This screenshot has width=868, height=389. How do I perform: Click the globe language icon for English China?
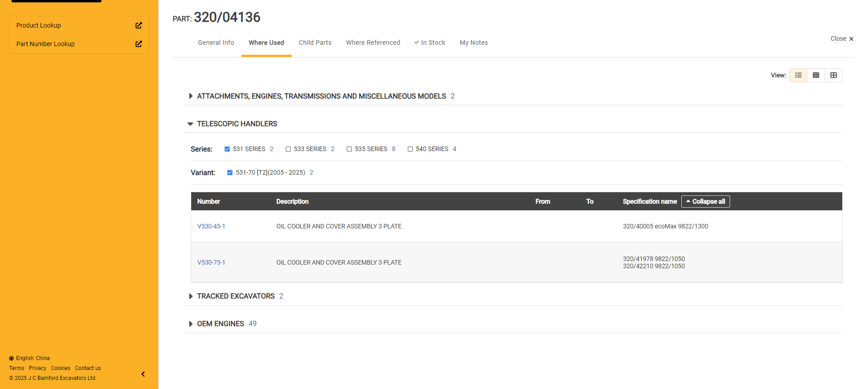click(x=11, y=358)
